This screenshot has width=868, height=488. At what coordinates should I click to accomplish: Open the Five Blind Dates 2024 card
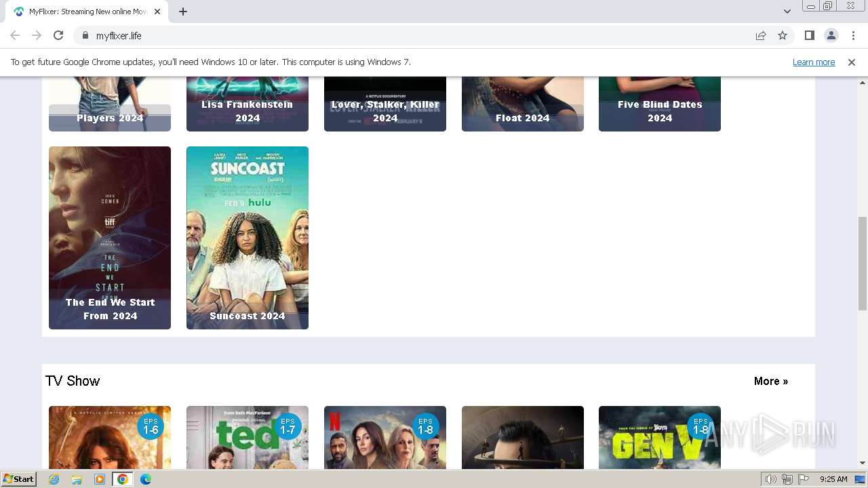point(660,104)
